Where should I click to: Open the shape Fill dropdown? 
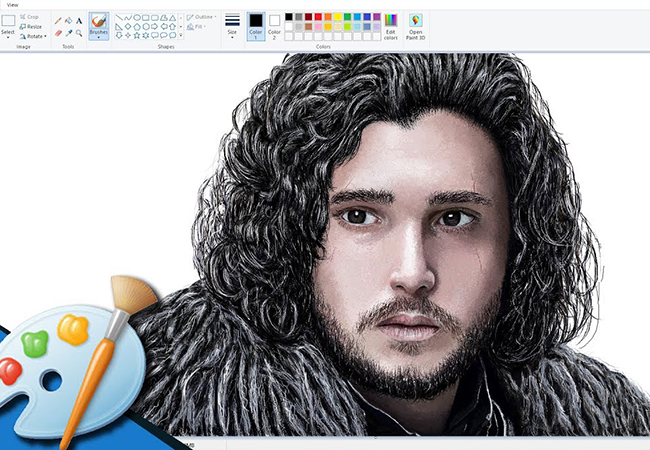click(x=196, y=27)
